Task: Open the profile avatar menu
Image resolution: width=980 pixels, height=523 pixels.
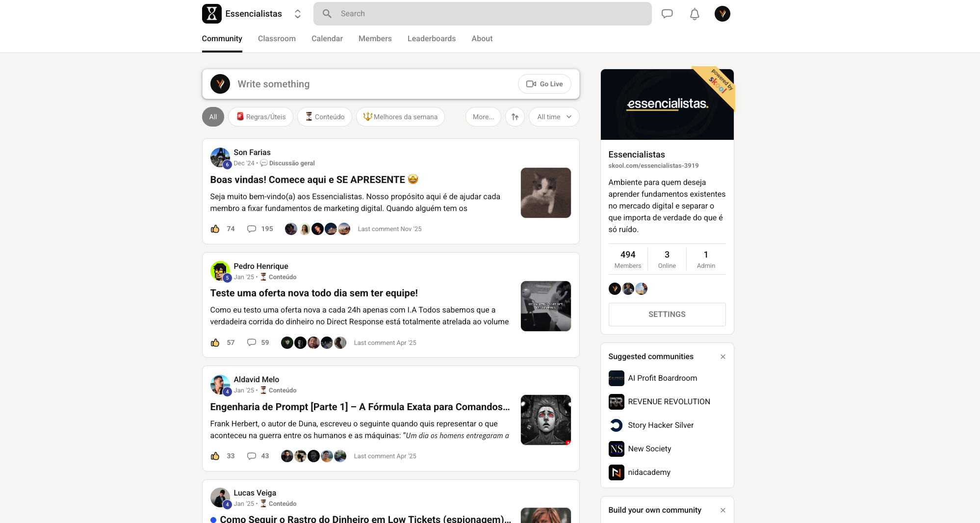Action: (x=722, y=14)
